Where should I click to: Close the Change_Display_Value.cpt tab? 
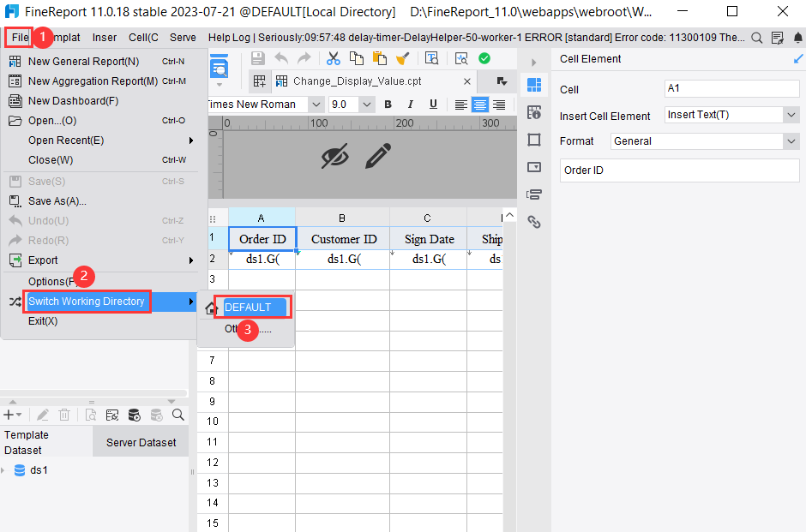point(466,81)
